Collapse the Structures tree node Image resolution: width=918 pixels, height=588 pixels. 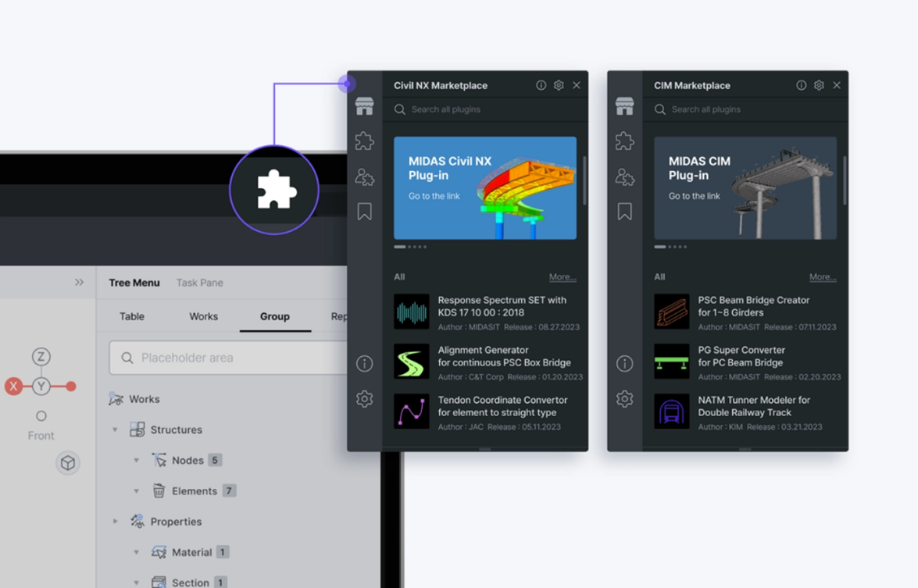click(115, 429)
